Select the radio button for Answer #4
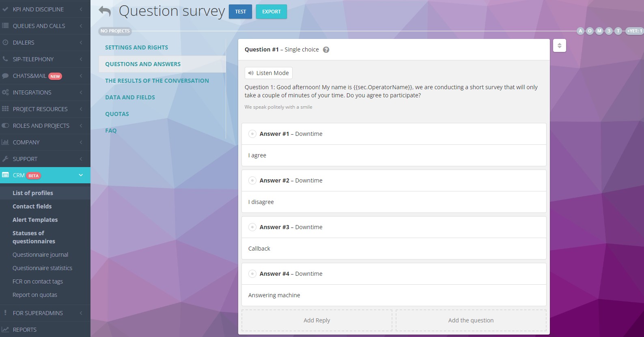Image resolution: width=644 pixels, height=337 pixels. point(252,274)
